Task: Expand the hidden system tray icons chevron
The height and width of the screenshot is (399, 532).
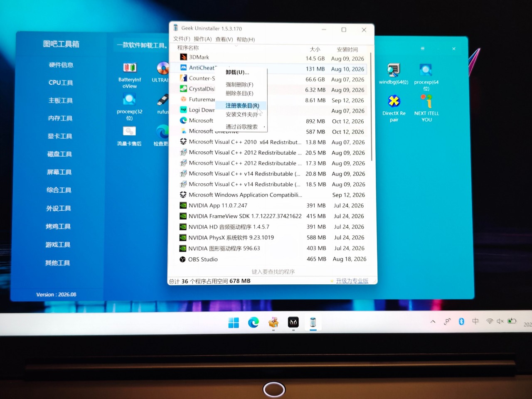Action: pos(433,321)
